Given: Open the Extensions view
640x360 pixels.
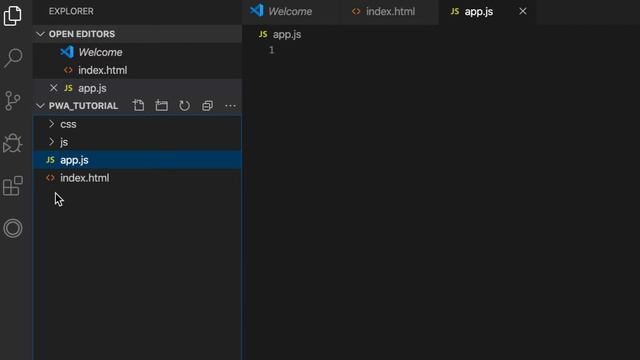Looking at the screenshot, I should [13, 186].
